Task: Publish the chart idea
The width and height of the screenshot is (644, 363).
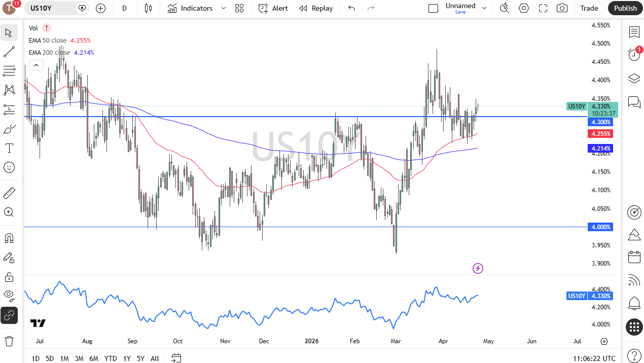Action: (625, 8)
